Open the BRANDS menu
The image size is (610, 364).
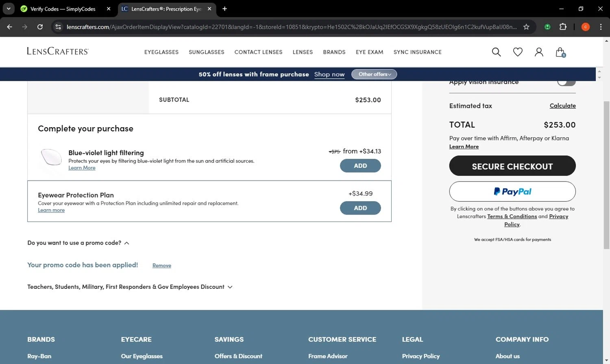pos(334,52)
